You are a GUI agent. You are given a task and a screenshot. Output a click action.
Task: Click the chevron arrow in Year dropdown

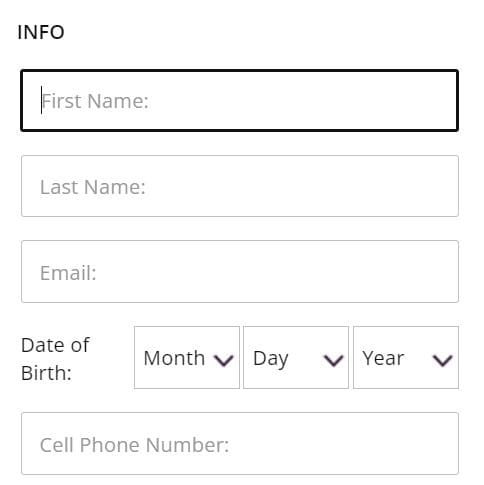[x=442, y=360]
